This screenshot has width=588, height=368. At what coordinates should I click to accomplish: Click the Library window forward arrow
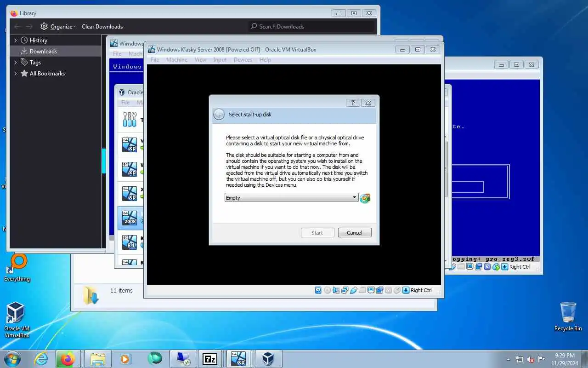pyautogui.click(x=29, y=26)
